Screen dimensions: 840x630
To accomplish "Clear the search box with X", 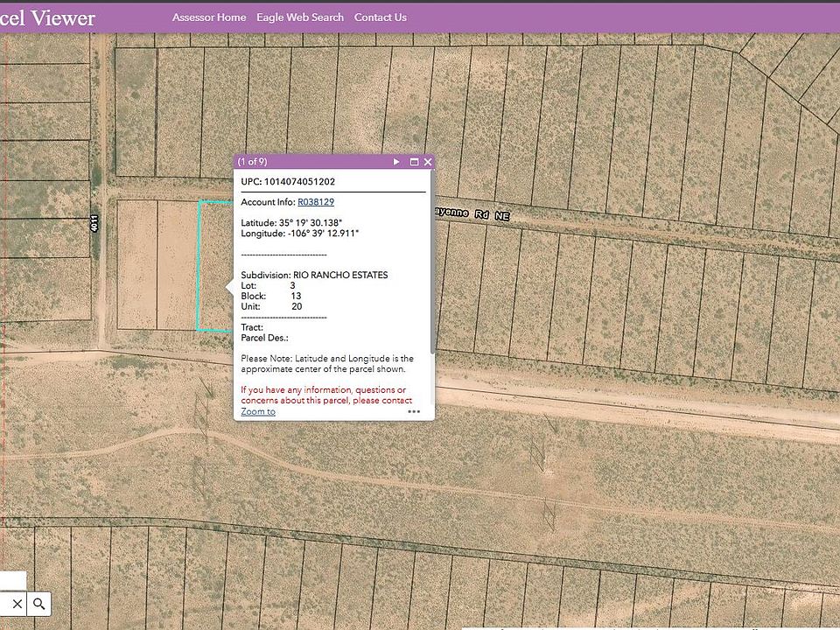I will click(17, 605).
